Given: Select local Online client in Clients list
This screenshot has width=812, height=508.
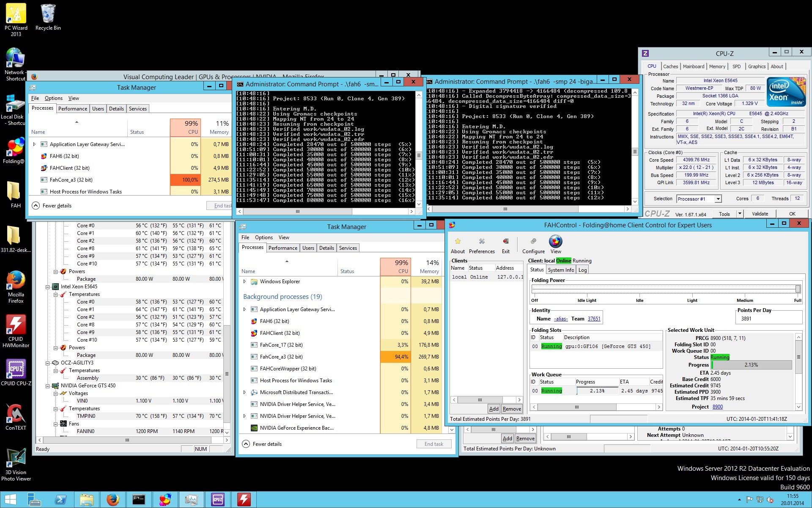Looking at the screenshot, I should [487, 277].
